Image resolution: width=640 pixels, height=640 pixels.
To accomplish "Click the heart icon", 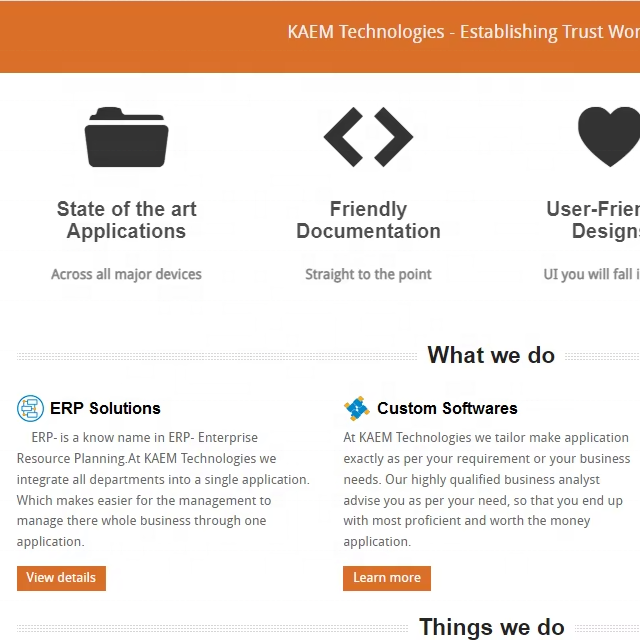I will pyautogui.click(x=610, y=136).
